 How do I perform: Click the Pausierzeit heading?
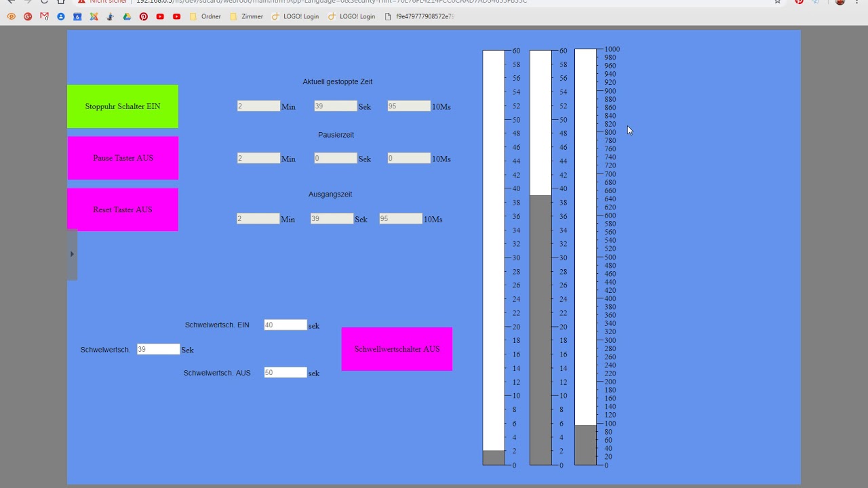click(336, 135)
